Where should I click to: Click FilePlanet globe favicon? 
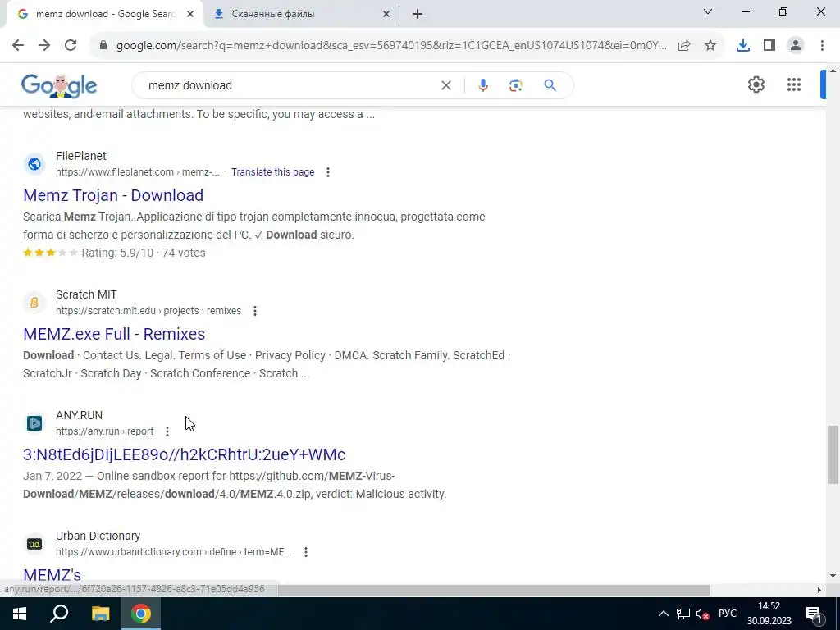[34, 164]
